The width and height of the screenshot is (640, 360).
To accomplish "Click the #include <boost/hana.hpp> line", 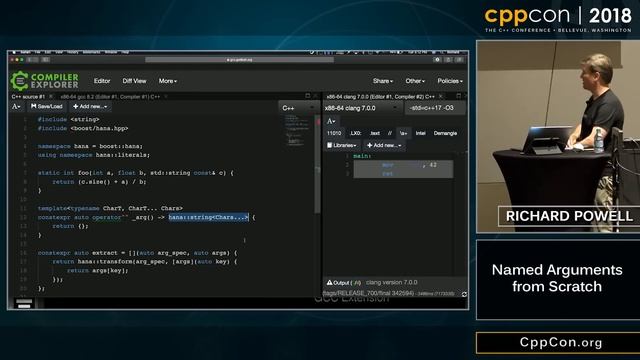I will click(83, 128).
